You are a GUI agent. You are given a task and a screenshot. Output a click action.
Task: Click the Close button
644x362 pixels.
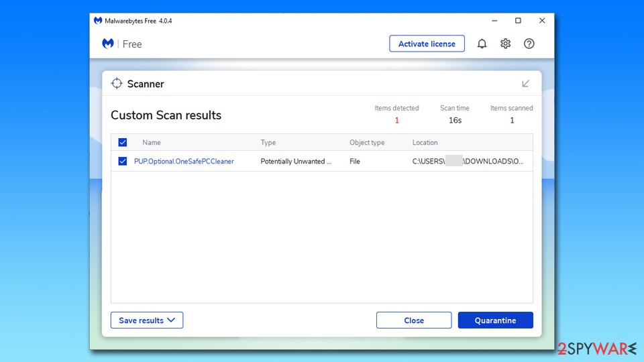[x=414, y=320]
